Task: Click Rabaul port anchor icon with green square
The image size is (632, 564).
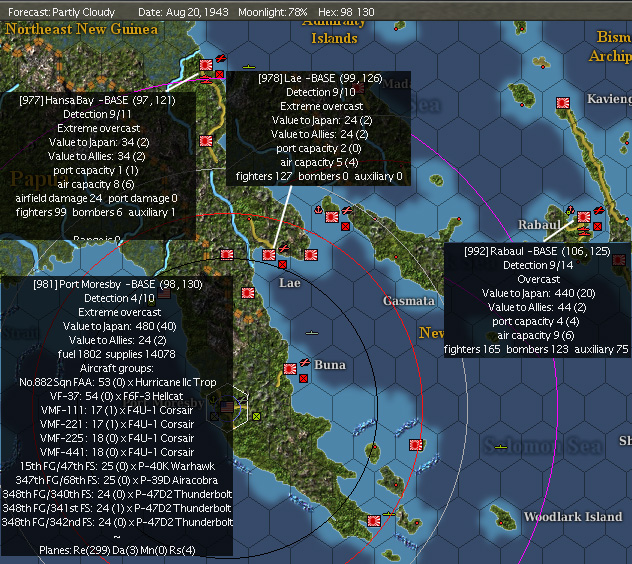Action: tap(570, 210)
